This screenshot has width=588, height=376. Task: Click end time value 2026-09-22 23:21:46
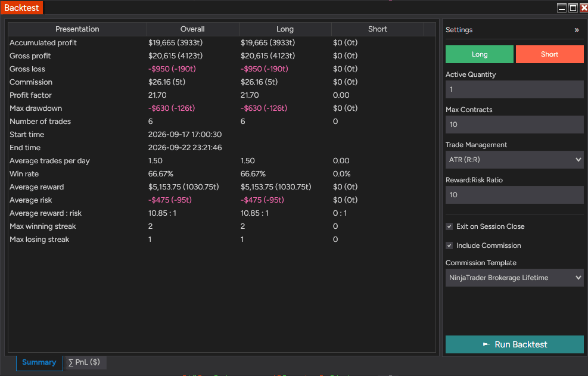point(185,147)
